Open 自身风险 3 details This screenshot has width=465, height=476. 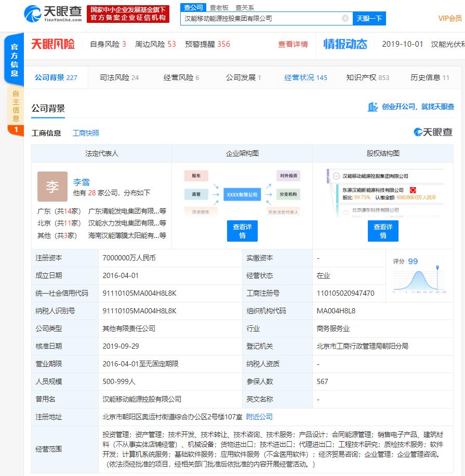[x=108, y=44]
